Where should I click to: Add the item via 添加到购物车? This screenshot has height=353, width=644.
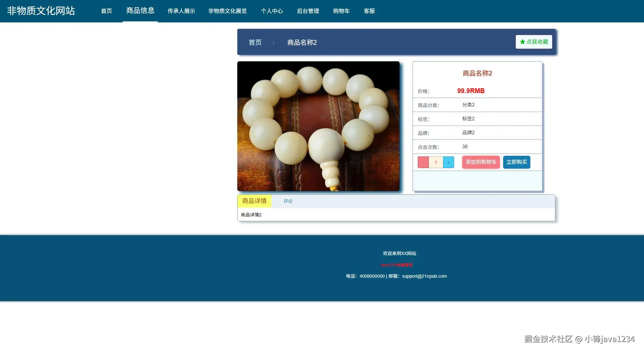point(481,162)
